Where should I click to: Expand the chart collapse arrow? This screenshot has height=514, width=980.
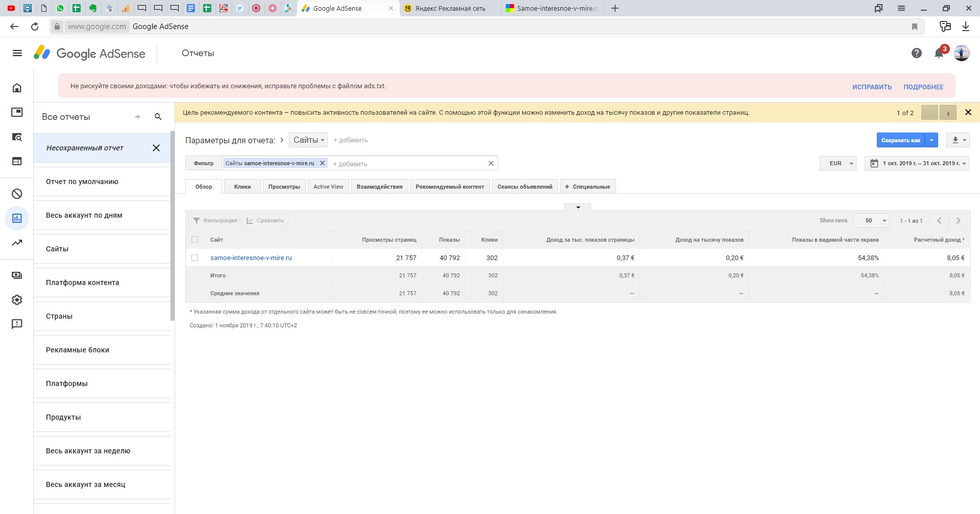pos(578,207)
